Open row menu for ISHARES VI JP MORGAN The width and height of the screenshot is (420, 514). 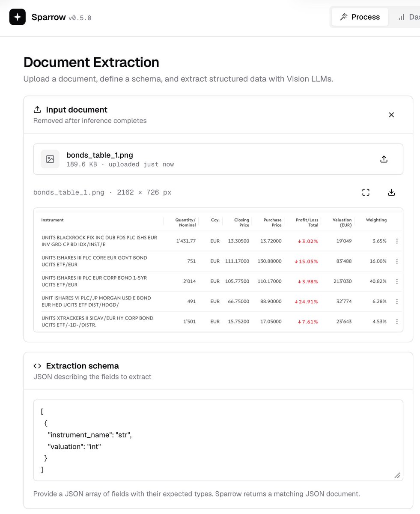click(x=397, y=302)
